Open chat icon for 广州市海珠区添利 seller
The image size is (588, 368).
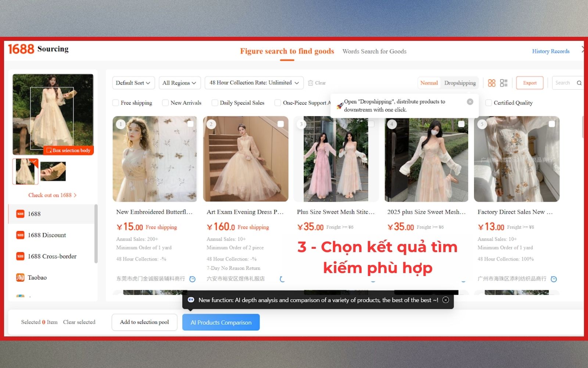pyautogui.click(x=554, y=279)
